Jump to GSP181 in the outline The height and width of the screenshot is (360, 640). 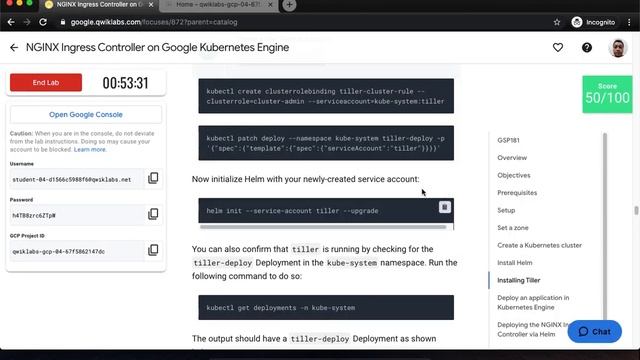pyautogui.click(x=508, y=140)
